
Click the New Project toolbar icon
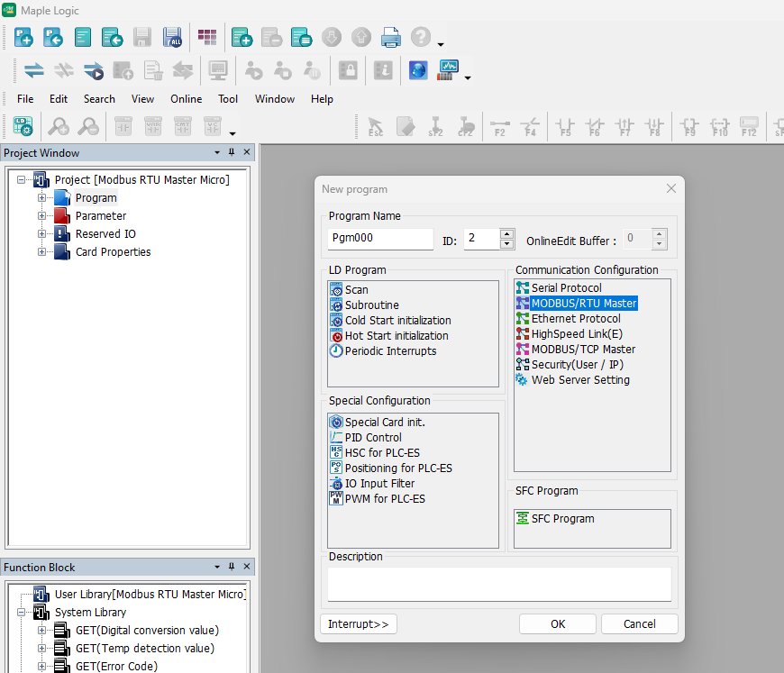(23, 38)
